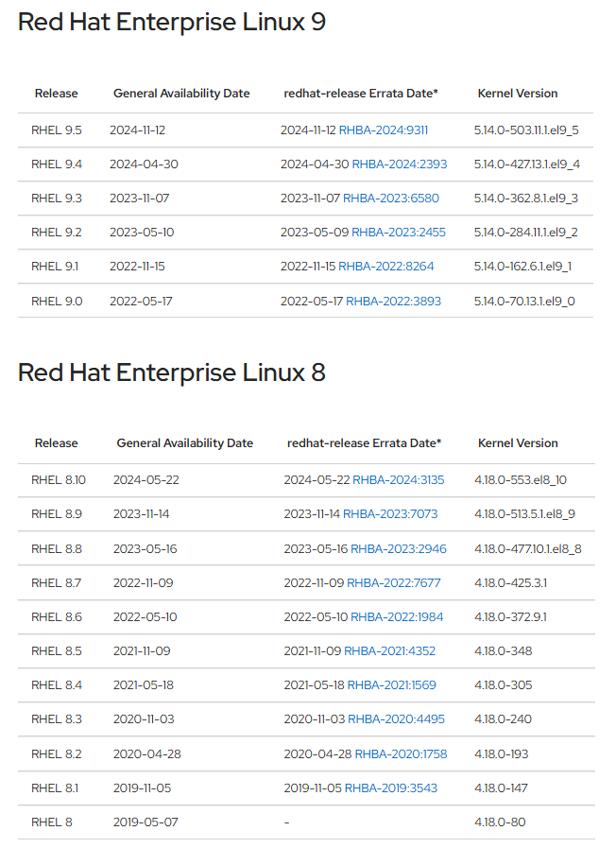Follow the RHBA-2020:4495 link

click(396, 719)
